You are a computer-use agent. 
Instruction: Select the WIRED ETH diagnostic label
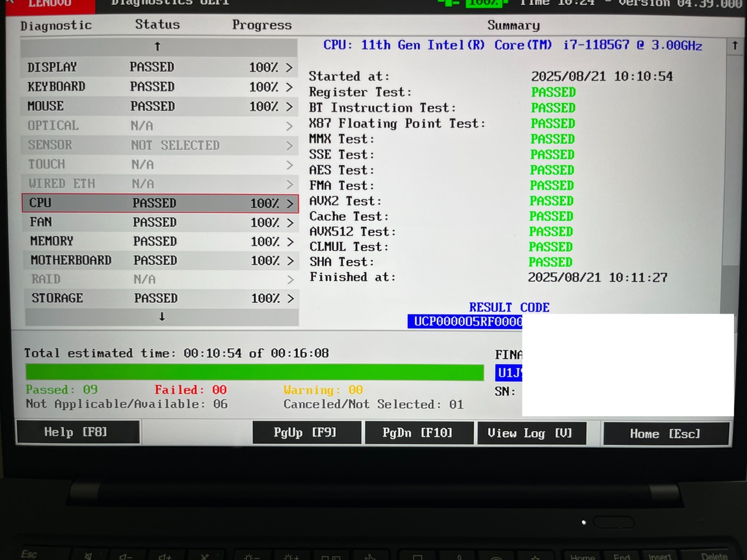click(62, 184)
